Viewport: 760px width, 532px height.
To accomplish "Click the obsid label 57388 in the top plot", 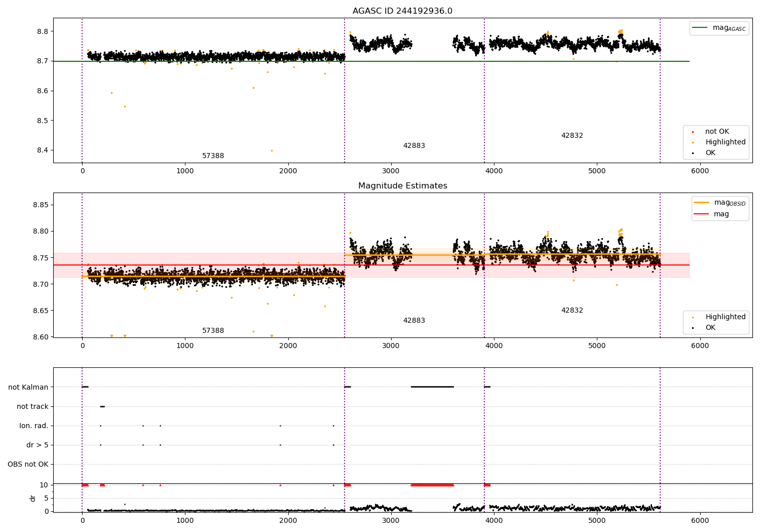I will pos(213,156).
